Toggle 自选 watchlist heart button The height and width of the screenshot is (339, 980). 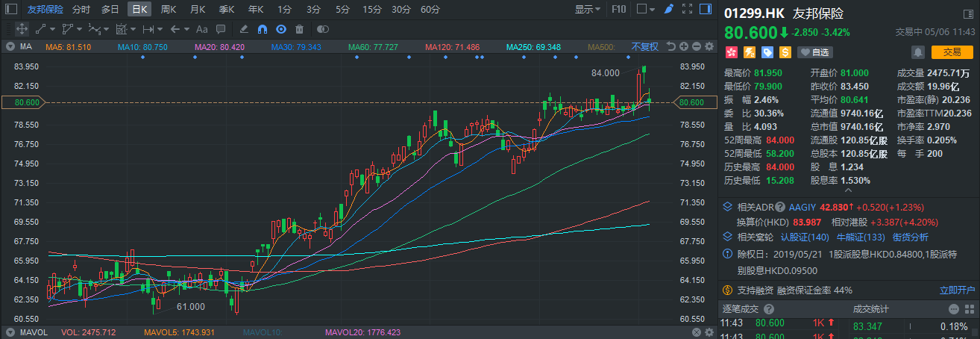pyautogui.click(x=814, y=52)
